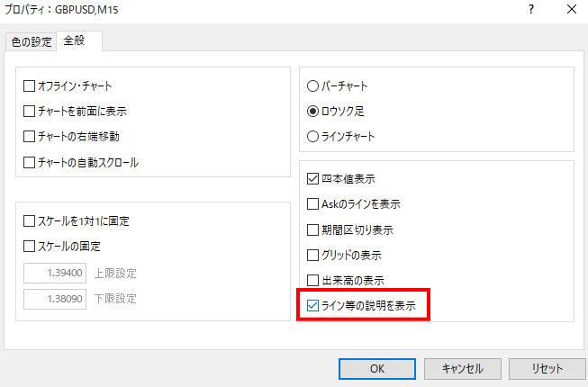The height and width of the screenshot is (387, 588).
Task: Enable Askのラインを表示 checkbox
Action: [313, 204]
